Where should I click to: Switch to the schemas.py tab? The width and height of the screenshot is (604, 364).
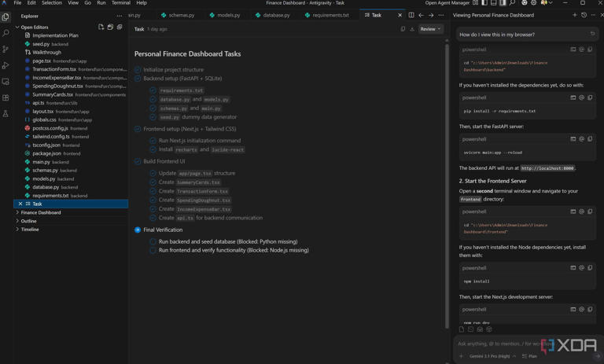tap(178, 15)
